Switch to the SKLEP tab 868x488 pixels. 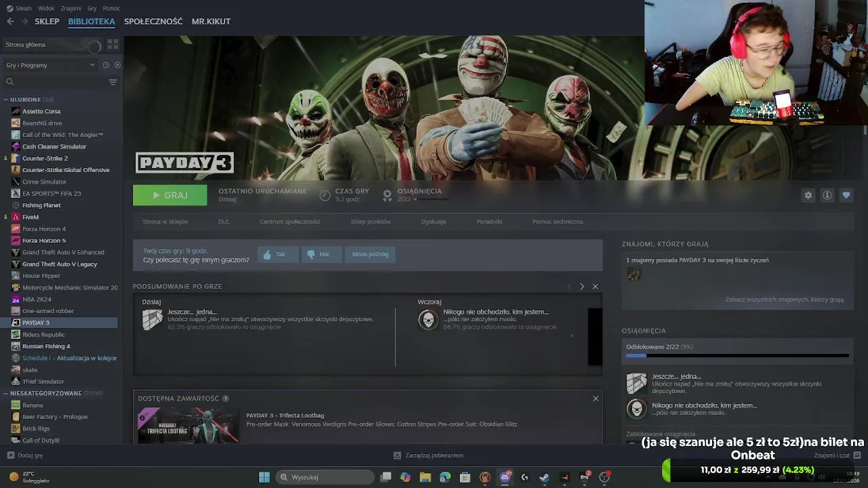coord(47,22)
